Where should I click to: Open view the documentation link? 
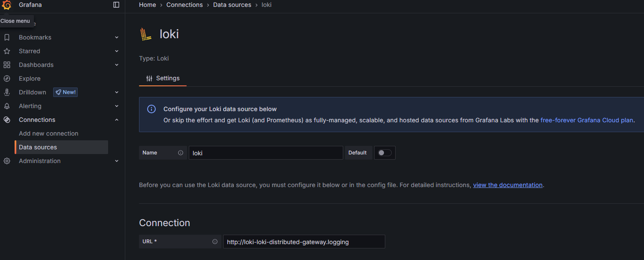[x=508, y=185]
